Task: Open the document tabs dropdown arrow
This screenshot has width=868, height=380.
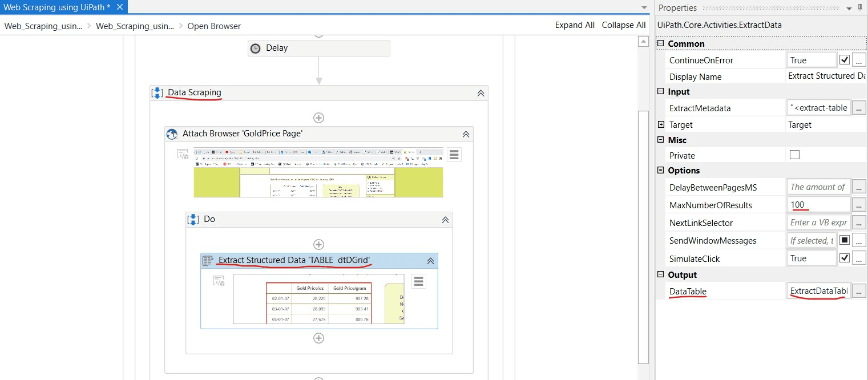Action: pyautogui.click(x=645, y=8)
